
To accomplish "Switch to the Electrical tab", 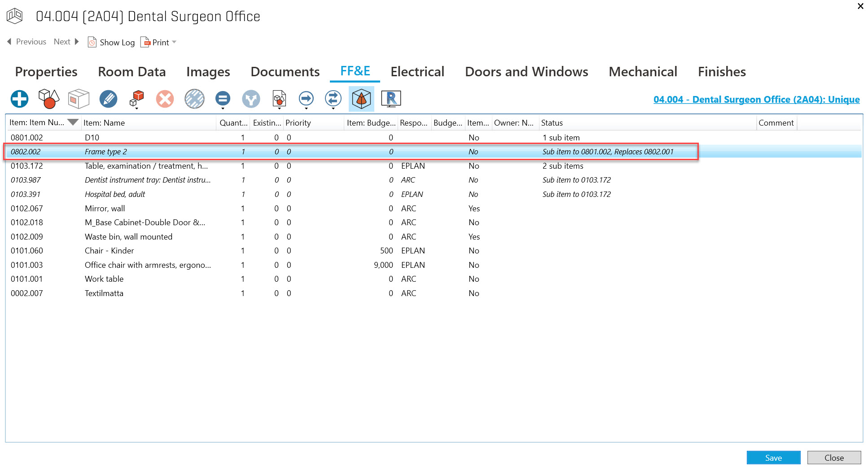I will pos(417,72).
